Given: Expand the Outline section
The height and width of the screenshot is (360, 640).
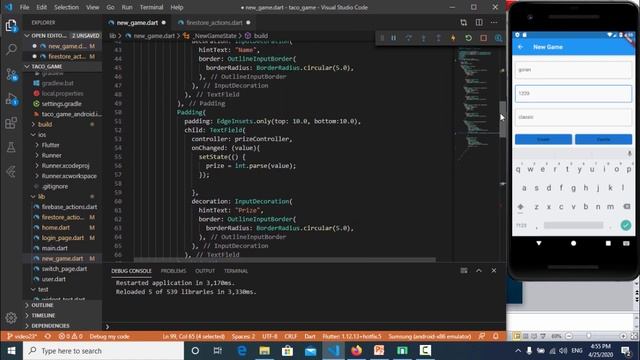Looking at the screenshot, I should [62, 305].
